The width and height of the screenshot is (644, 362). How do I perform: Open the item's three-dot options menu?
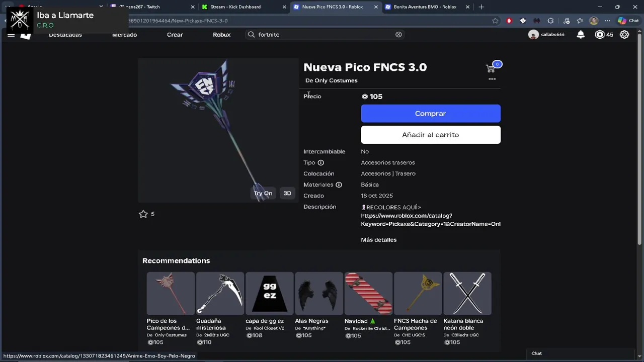[x=492, y=79]
